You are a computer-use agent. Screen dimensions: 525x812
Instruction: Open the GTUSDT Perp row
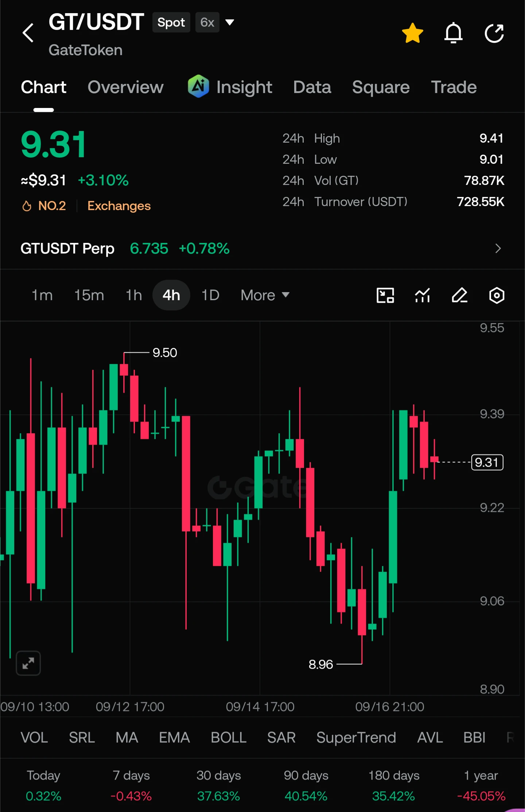[262, 248]
